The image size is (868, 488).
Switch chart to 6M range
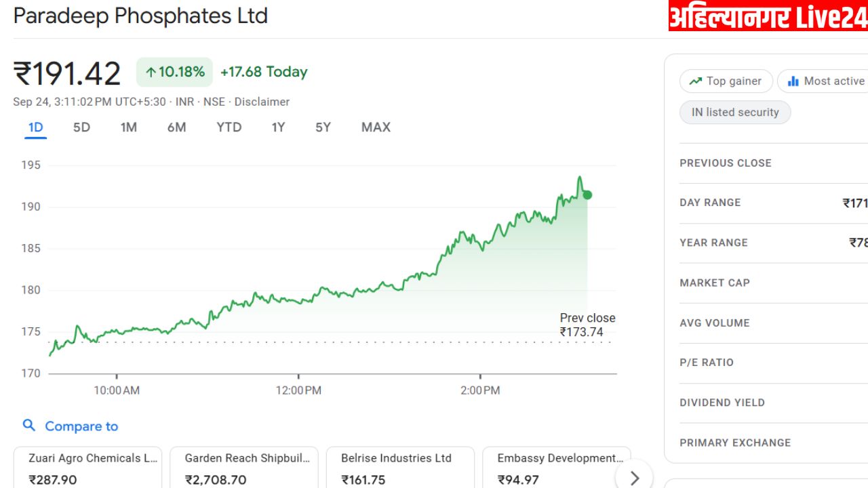point(176,127)
